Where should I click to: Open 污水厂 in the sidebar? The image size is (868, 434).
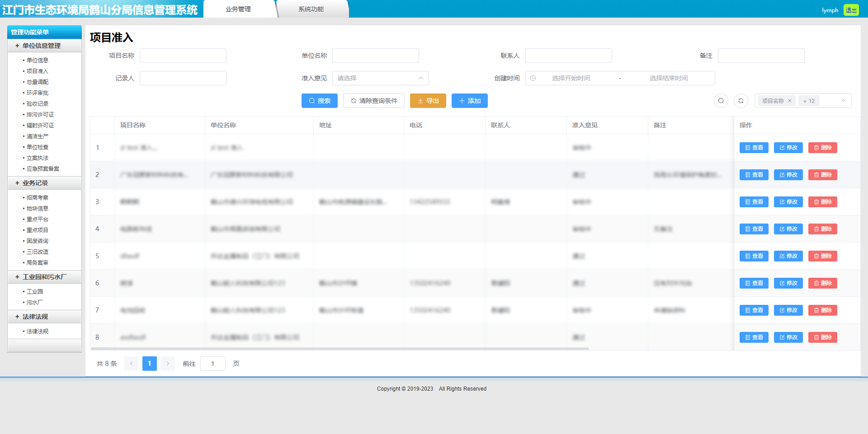(34, 302)
